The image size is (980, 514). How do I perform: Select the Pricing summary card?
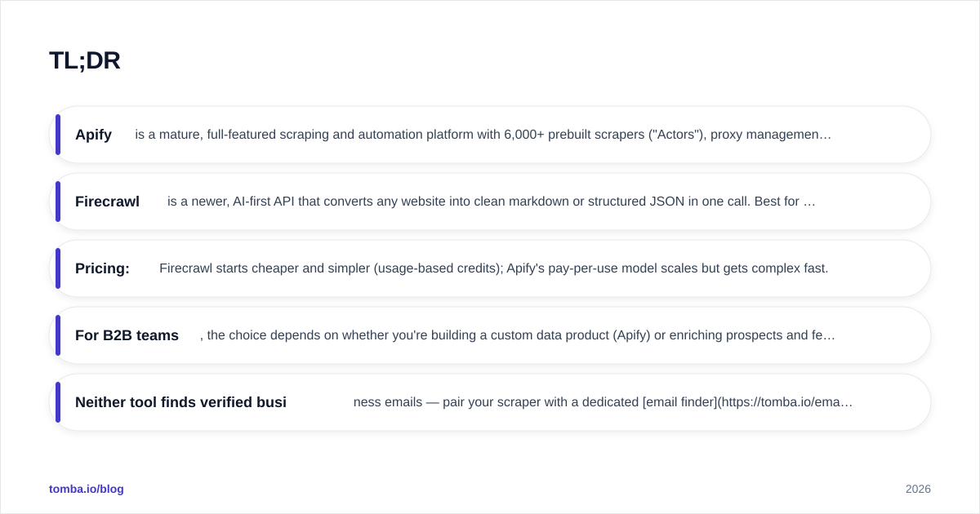point(490,268)
